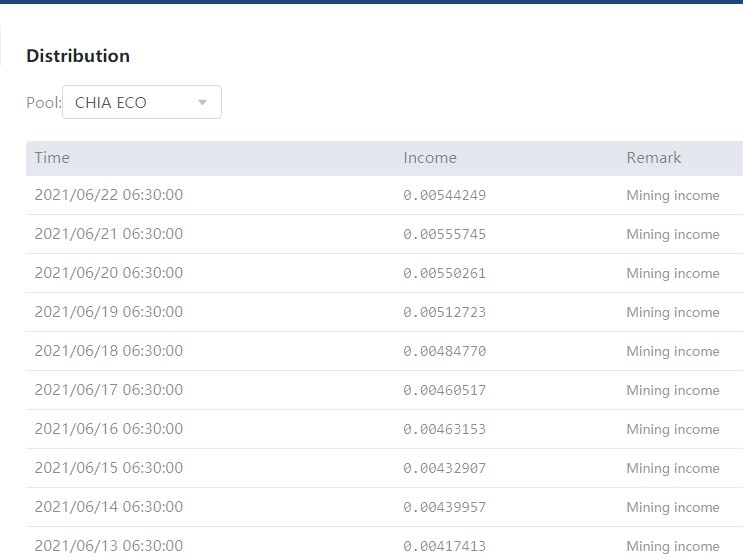The height and width of the screenshot is (557, 743).
Task: Click Mining income remark for 2021/06/15
Action: (673, 468)
